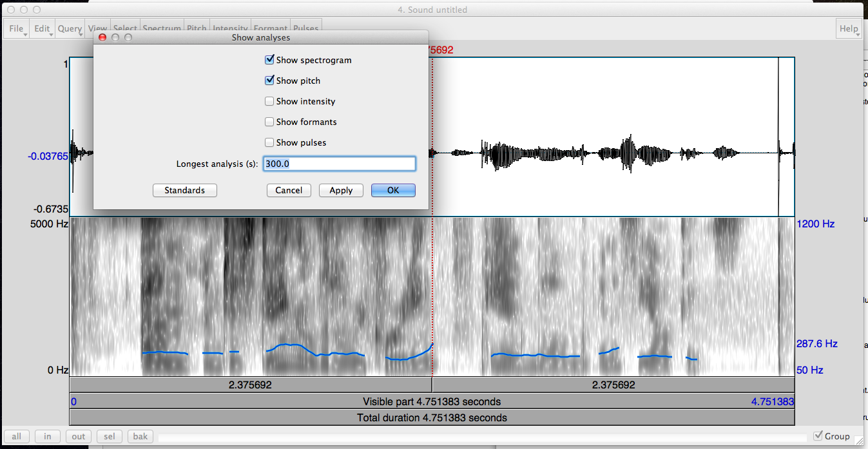Uncheck the Show spectrogram checkbox

tap(269, 60)
